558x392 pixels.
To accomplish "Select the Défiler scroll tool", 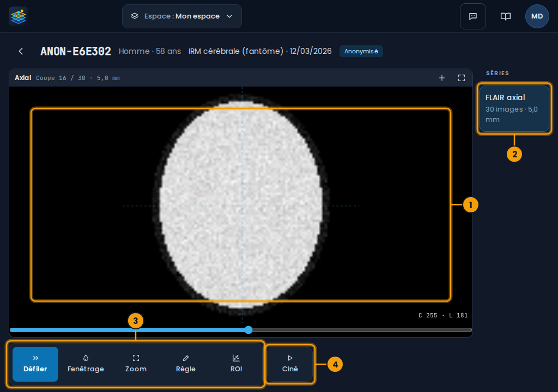I will (35, 364).
